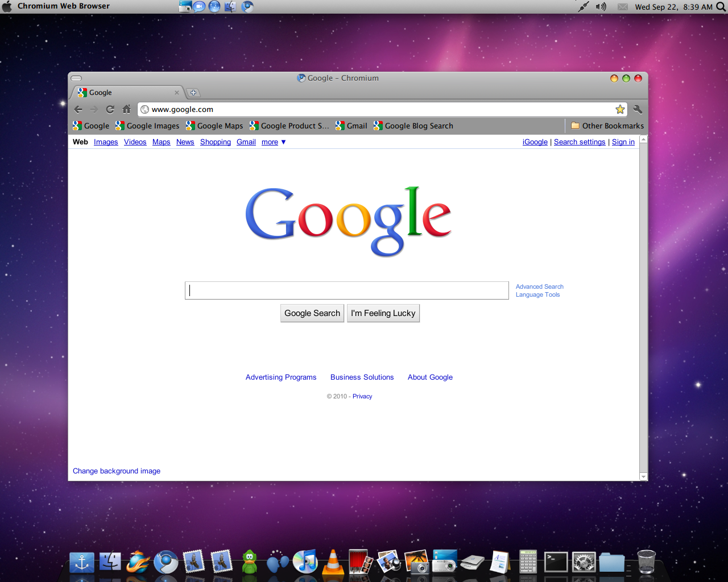This screenshot has height=582, width=728.
Task: Click the Shopping link
Action: [x=216, y=142]
